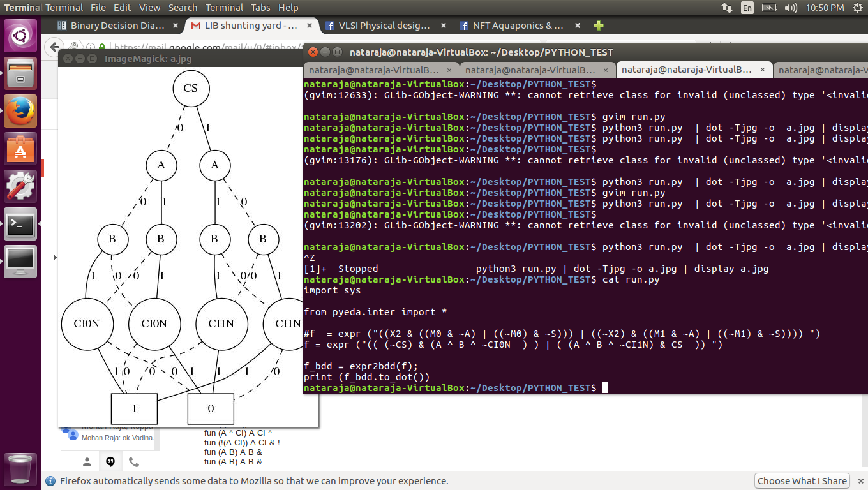The height and width of the screenshot is (490, 868).
Task: Close the Binary Decision Dia... Firefox tab
Action: tap(176, 26)
